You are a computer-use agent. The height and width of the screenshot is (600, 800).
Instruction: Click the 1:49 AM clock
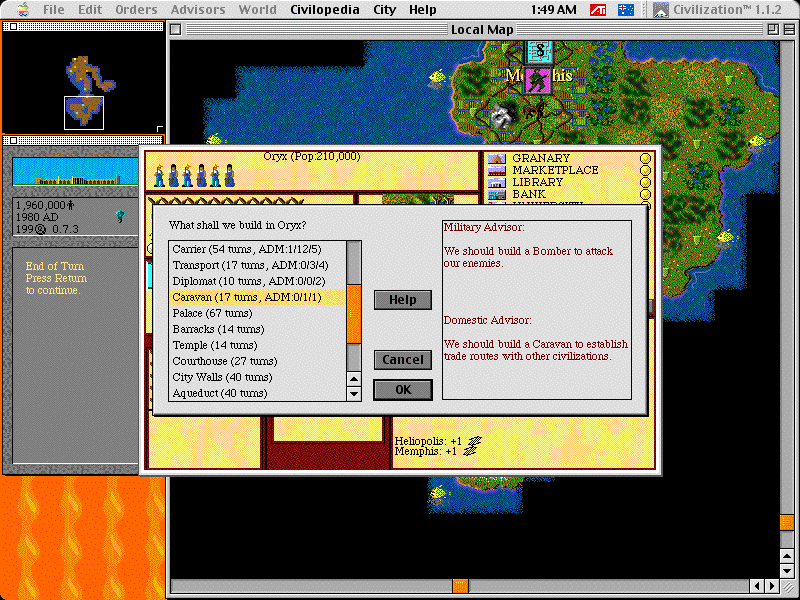(554, 10)
